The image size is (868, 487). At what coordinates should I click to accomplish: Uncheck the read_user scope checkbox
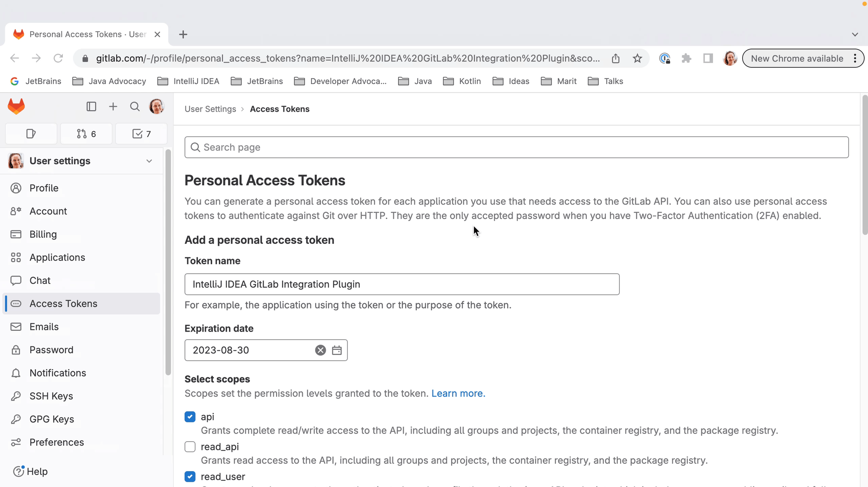click(190, 476)
